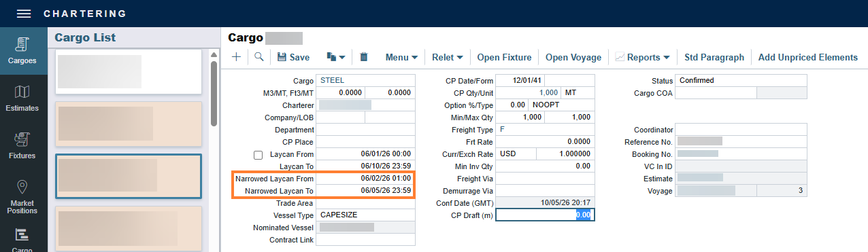The width and height of the screenshot is (868, 252).
Task: Click the Freight Via field
Action: [545, 179]
